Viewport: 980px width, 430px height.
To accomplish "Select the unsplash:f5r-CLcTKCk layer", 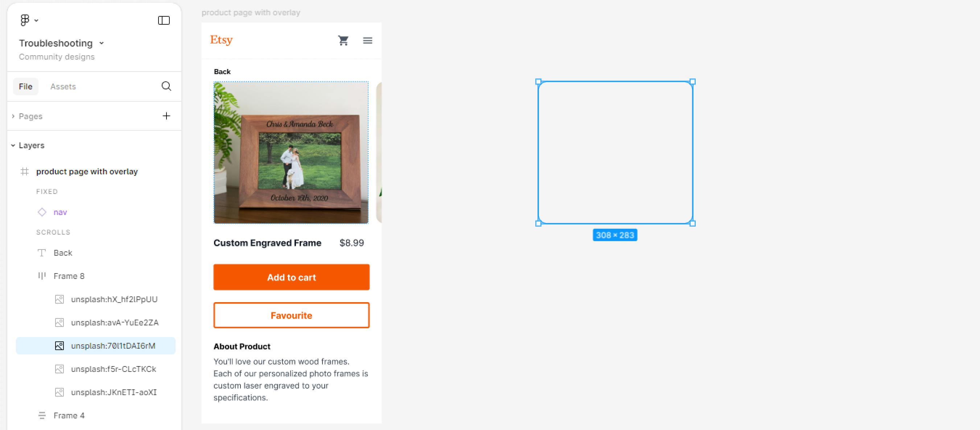I will 114,369.
